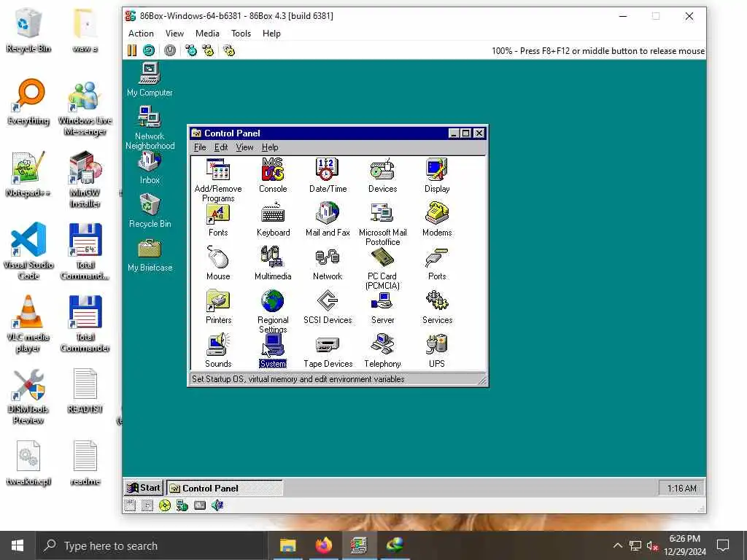Pause the emulated machine in 86Box toolbar
This screenshot has height=560, width=747.
pyautogui.click(x=132, y=50)
